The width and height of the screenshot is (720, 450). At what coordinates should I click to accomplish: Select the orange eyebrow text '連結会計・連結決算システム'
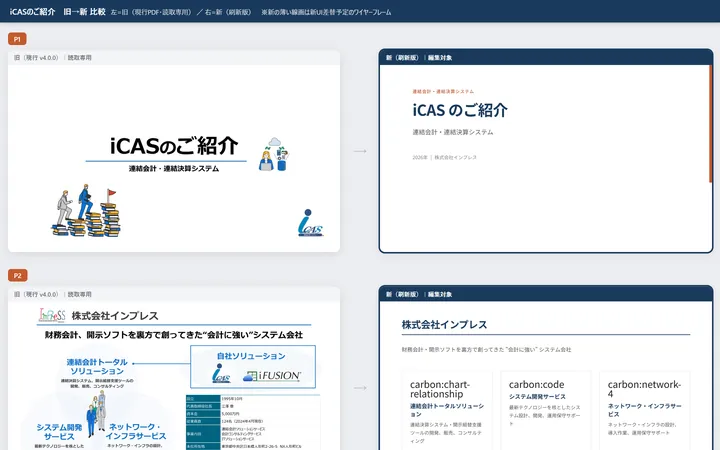pos(443,91)
